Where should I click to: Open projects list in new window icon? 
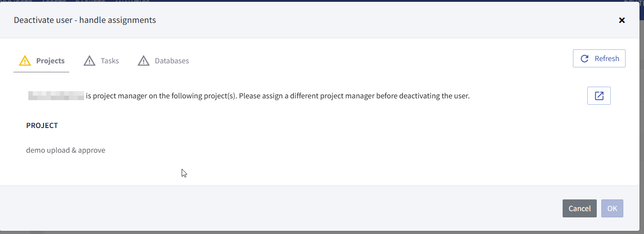click(x=599, y=96)
